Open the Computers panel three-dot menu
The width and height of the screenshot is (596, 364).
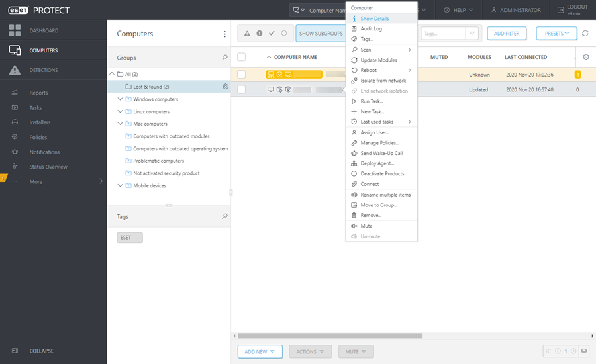[x=224, y=34]
